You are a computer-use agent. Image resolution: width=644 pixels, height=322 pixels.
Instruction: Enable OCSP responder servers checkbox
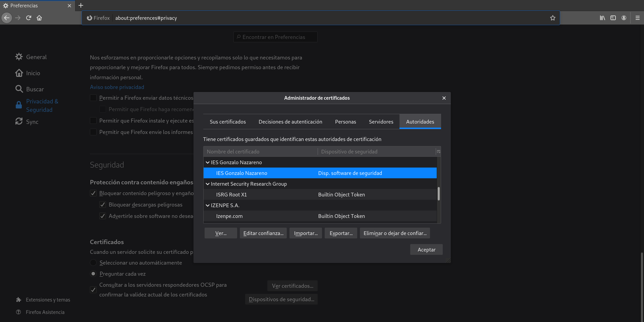click(93, 290)
